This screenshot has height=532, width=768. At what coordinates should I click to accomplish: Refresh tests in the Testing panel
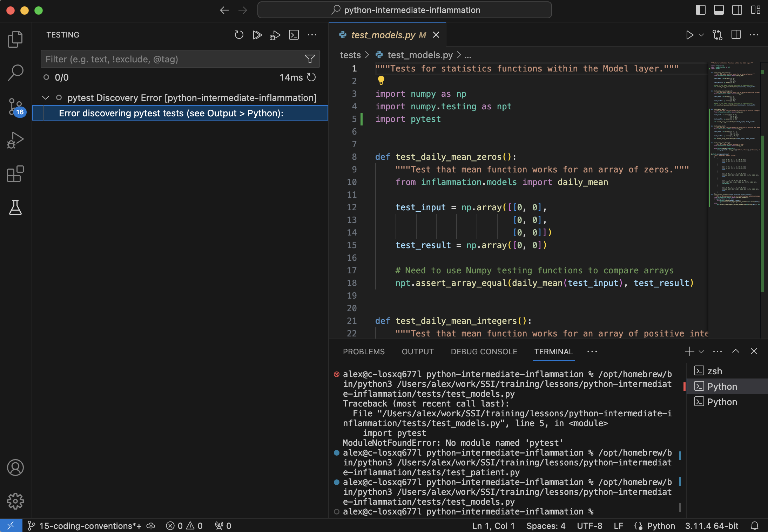pos(239,35)
